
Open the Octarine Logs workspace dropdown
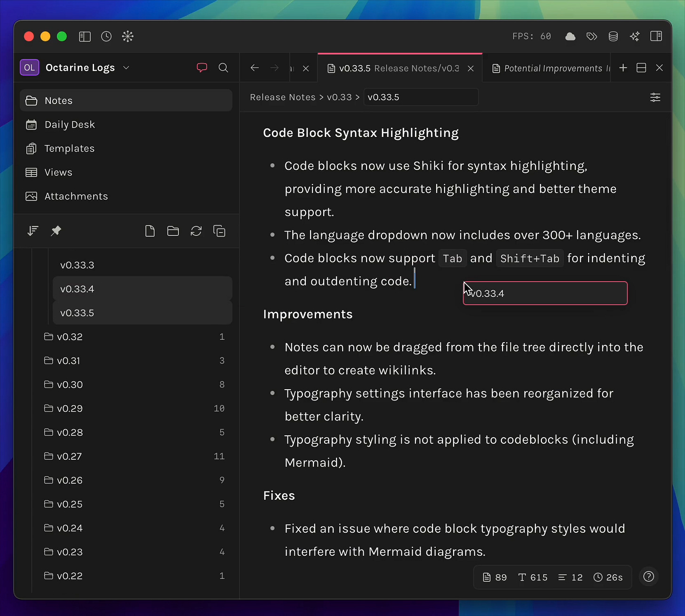click(x=75, y=68)
